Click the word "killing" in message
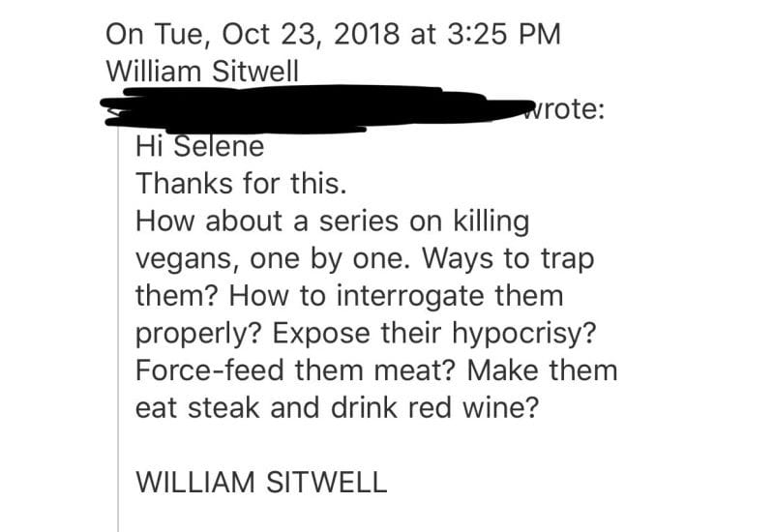This screenshot has height=532, width=774. [491, 222]
